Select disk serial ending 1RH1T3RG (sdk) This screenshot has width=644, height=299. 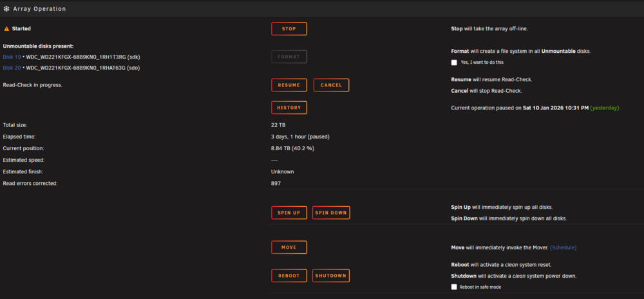click(83, 57)
